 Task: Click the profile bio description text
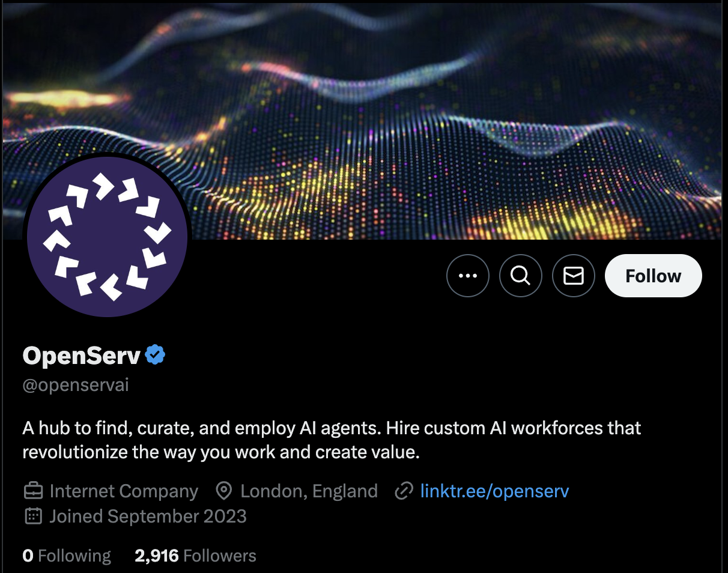coord(332,440)
